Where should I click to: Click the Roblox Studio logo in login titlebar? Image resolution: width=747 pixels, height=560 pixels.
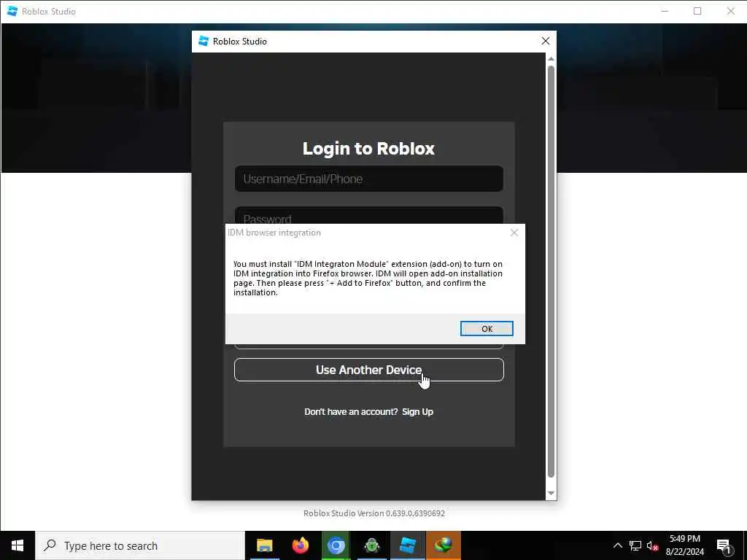(204, 41)
